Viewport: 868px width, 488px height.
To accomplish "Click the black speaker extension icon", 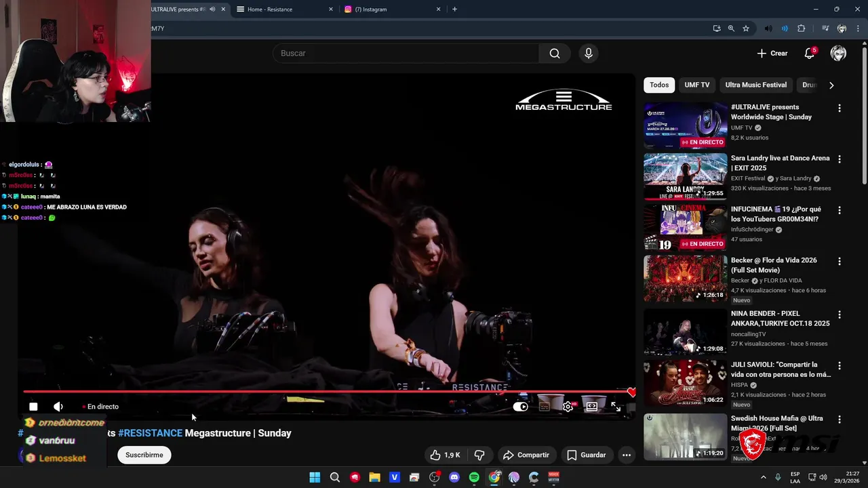I will point(768,28).
